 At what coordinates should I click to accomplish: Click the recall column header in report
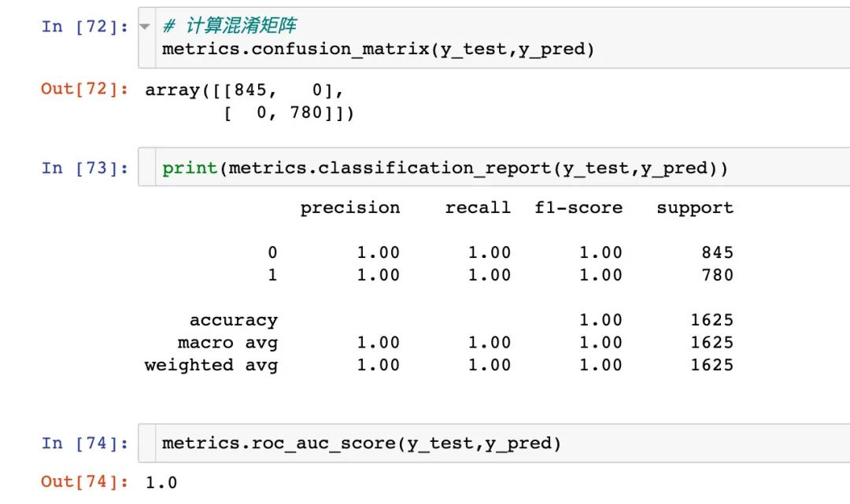478,208
